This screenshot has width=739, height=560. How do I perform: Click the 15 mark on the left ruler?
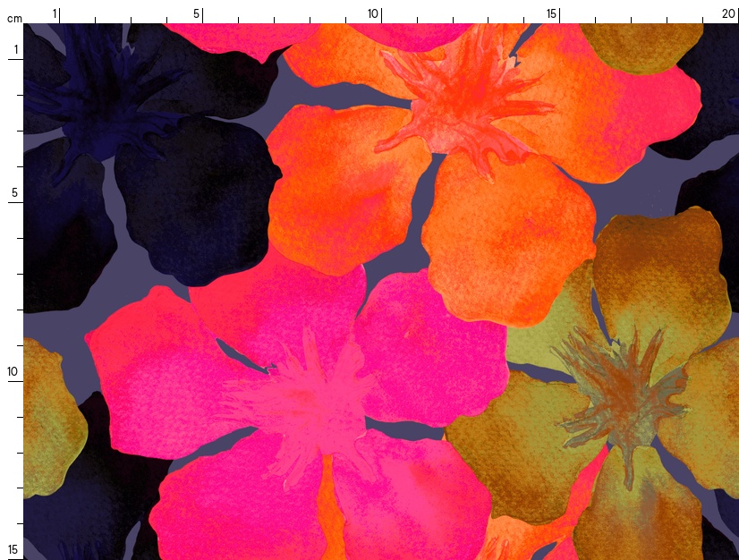click(13, 549)
